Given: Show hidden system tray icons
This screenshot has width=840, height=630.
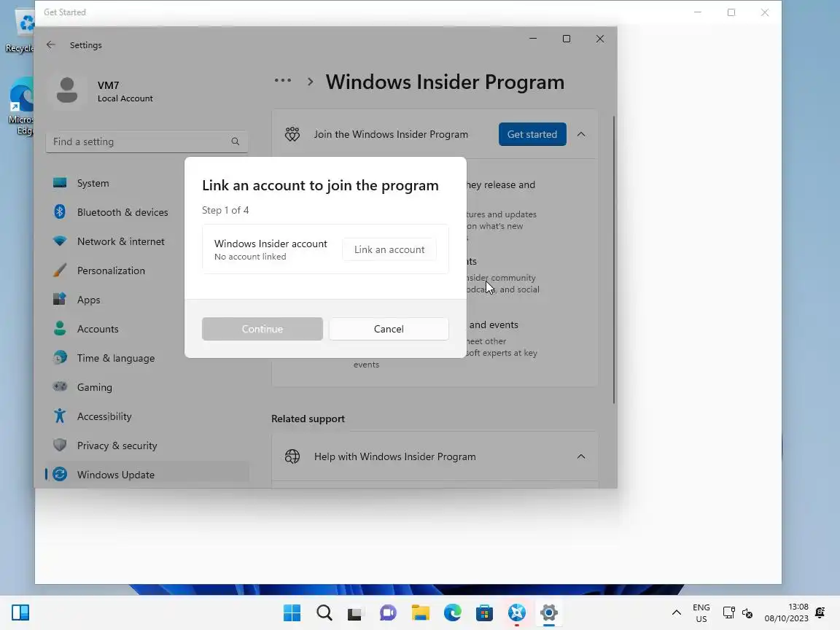Looking at the screenshot, I should click(677, 612).
